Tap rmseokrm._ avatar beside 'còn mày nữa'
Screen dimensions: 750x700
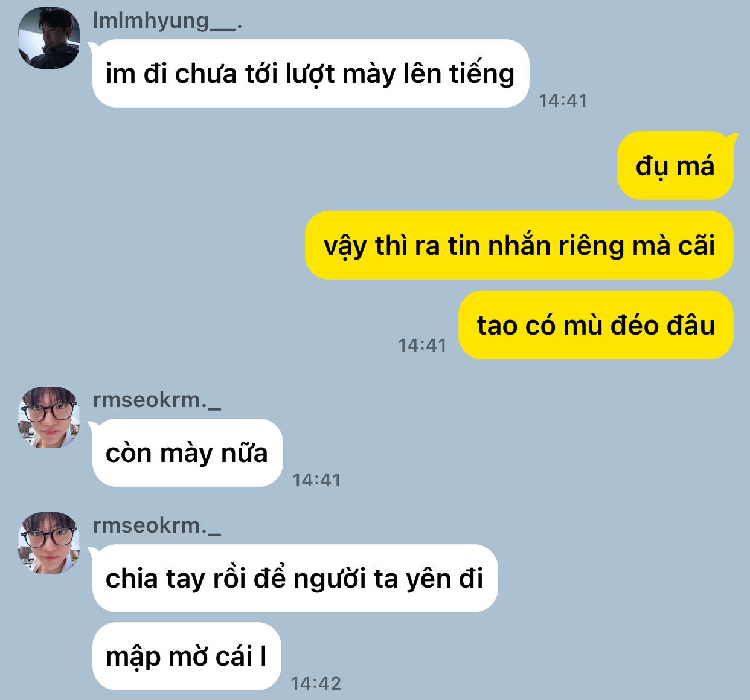pos(49,417)
